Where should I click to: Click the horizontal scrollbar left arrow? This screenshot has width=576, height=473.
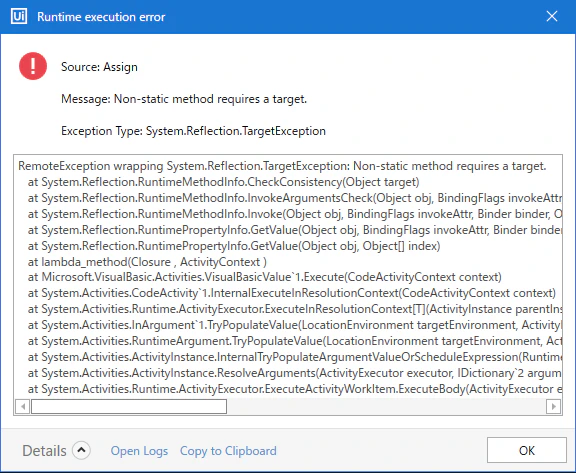click(23, 407)
